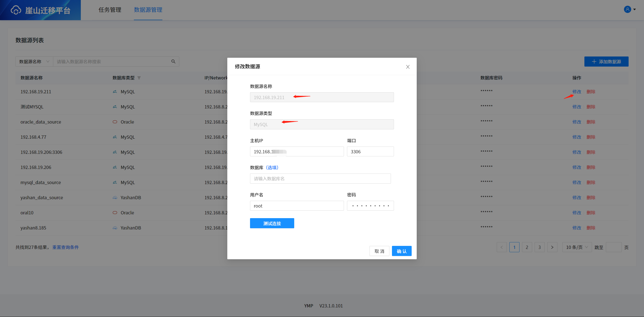Click the user avatar icon
The image size is (644, 317).
pos(627,10)
